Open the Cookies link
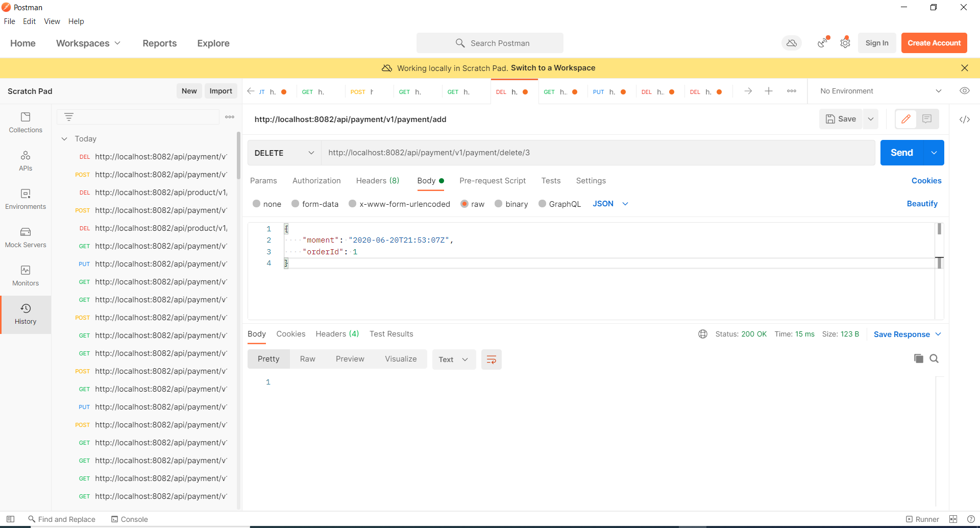The width and height of the screenshot is (980, 528). 926,181
